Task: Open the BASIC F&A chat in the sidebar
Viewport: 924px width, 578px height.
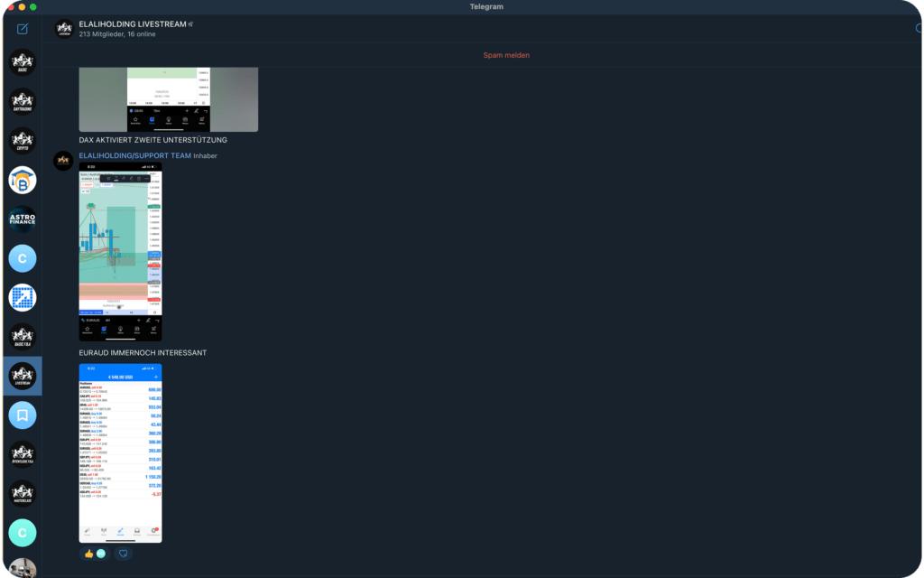Action: point(23,337)
